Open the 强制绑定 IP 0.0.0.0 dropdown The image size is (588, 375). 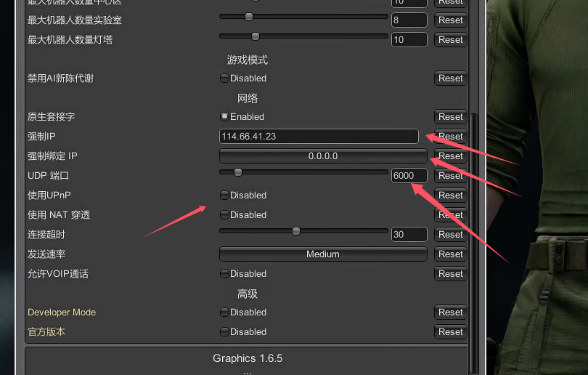click(323, 156)
